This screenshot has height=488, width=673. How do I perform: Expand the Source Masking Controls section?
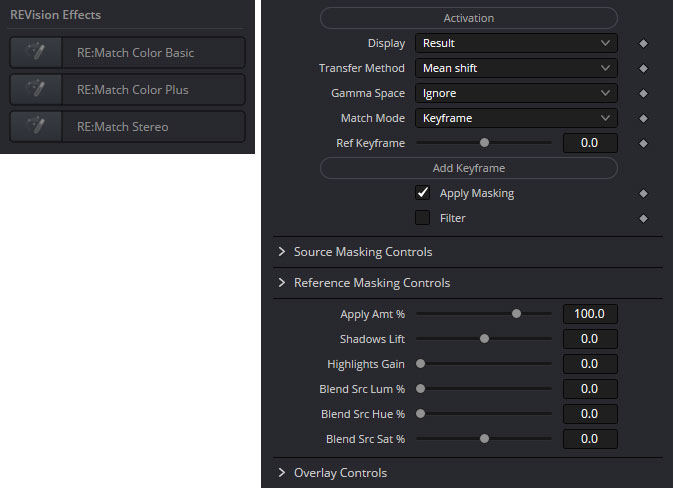coord(282,252)
